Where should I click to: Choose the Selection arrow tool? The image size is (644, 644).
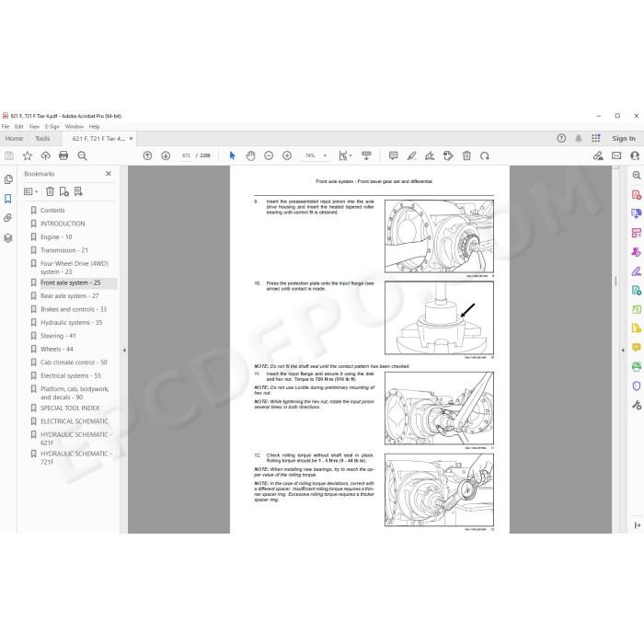click(232, 155)
